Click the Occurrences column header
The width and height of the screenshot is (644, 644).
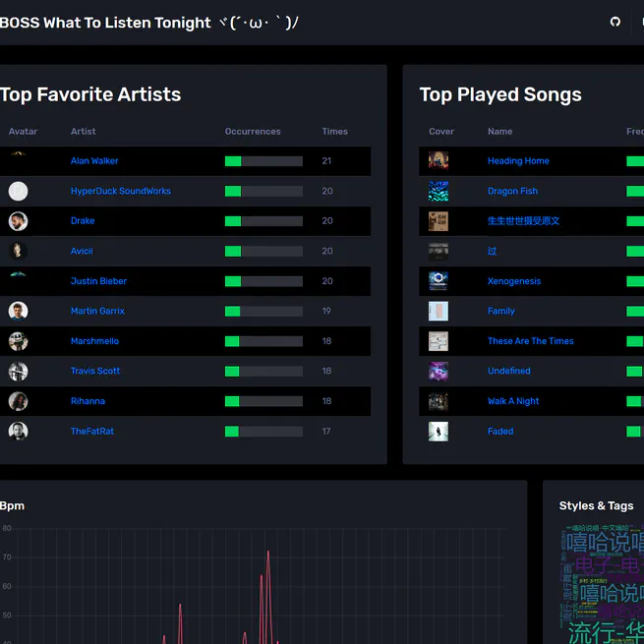pyautogui.click(x=253, y=132)
